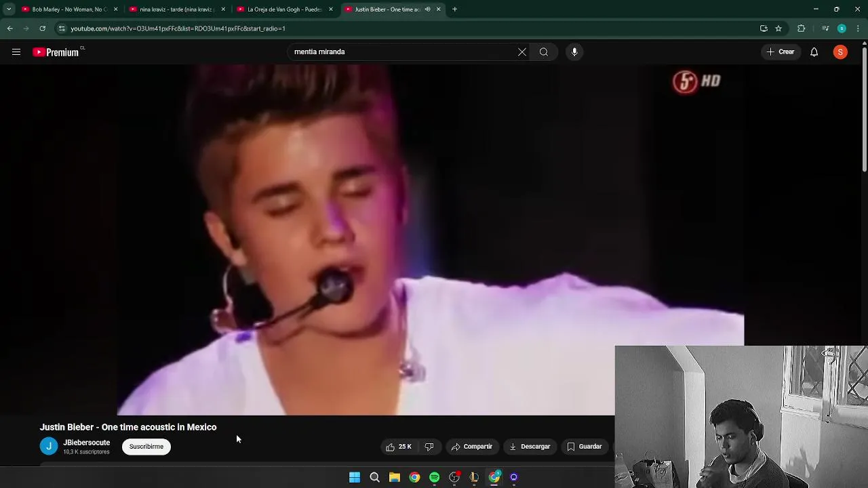
Task: Open the Chrome three-dot menu
Action: pos(858,28)
